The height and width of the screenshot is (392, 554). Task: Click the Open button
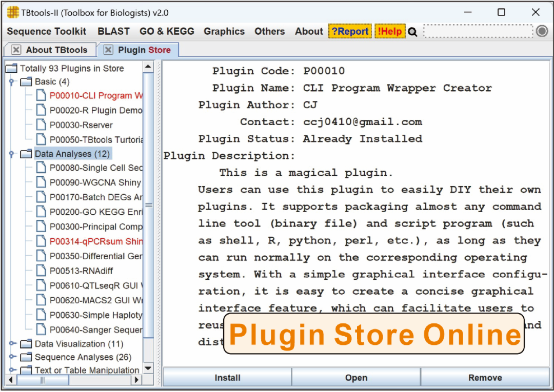[356, 378]
